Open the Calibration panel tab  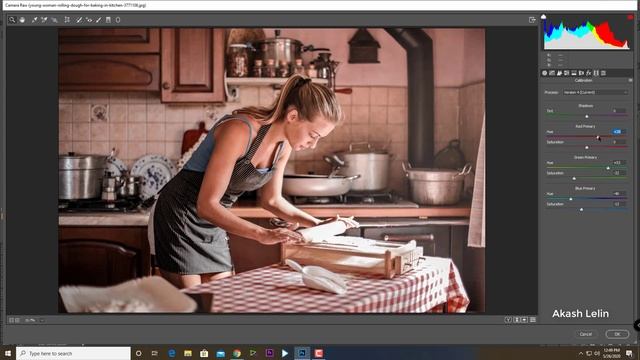click(596, 73)
